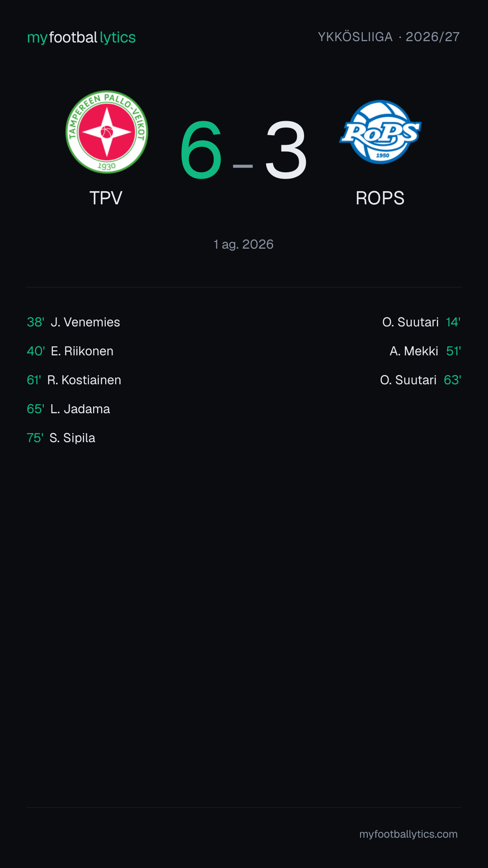Click the 75' goal minute marker
This screenshot has height=868, width=488.
pos(35,438)
